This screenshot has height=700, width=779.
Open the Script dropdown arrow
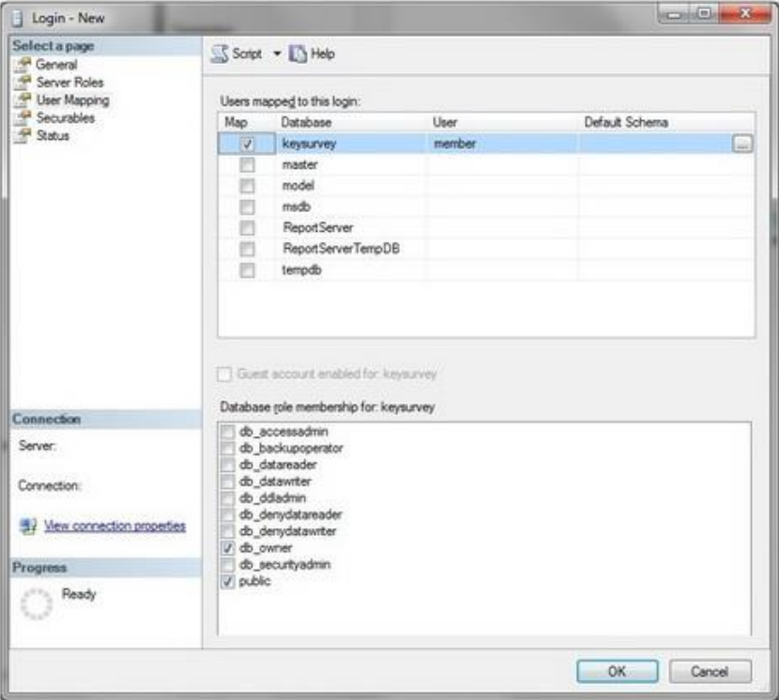[x=277, y=54]
